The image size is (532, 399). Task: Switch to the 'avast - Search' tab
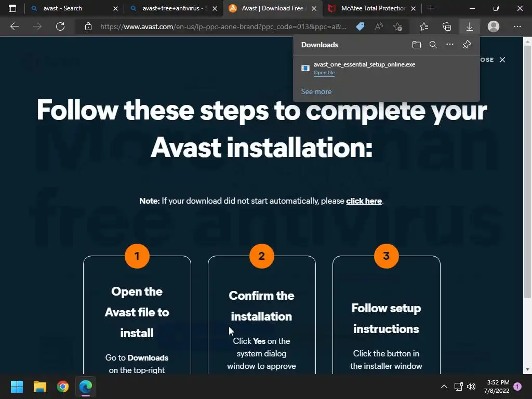point(74,8)
